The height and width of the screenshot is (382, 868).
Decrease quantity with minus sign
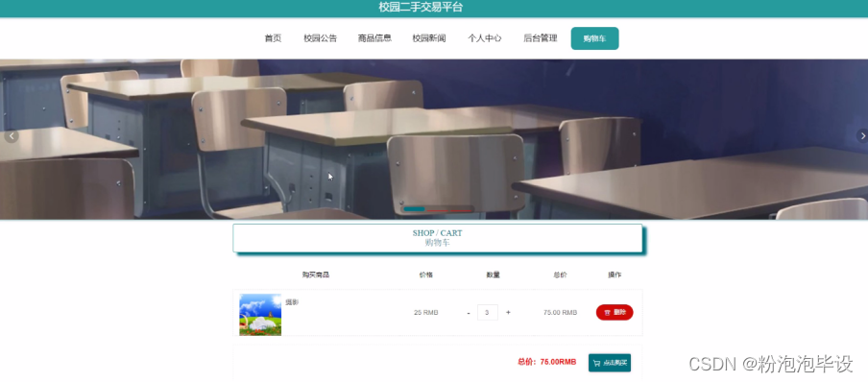tap(469, 313)
